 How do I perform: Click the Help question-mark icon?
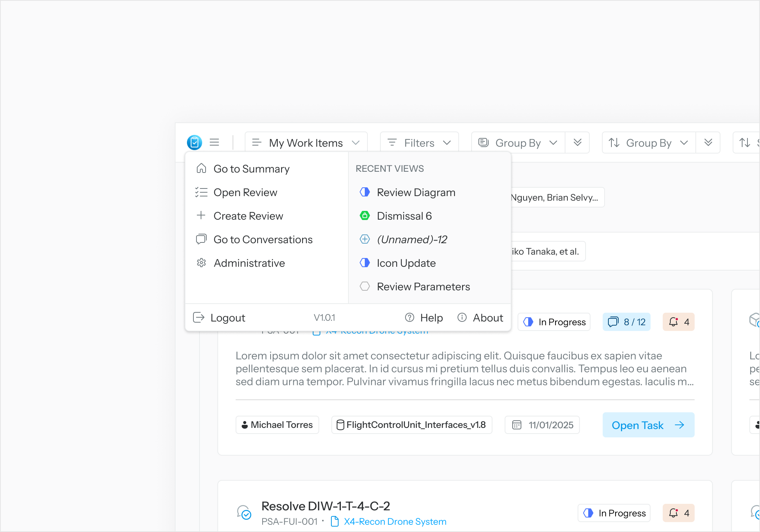point(410,318)
